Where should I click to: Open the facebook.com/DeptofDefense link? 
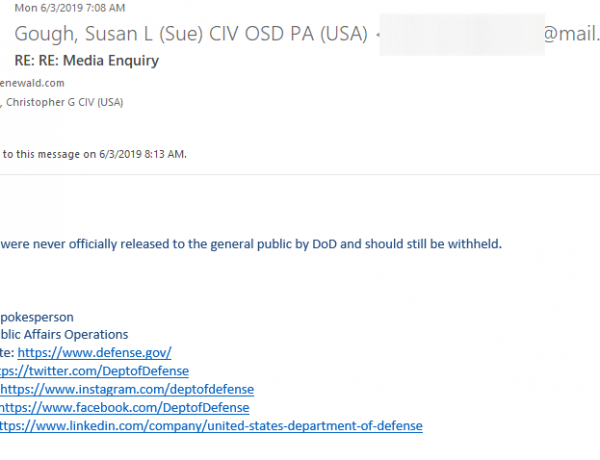tap(124, 408)
